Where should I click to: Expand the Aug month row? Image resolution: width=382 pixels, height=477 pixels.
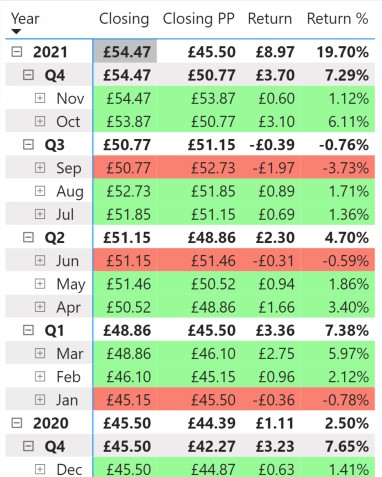click(40, 191)
